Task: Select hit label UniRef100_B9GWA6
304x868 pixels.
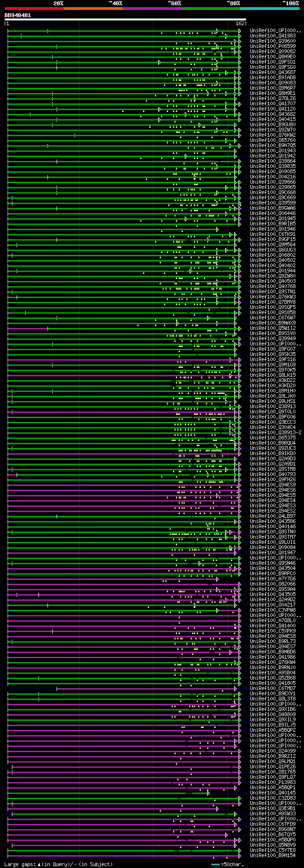Action: [x=273, y=208]
